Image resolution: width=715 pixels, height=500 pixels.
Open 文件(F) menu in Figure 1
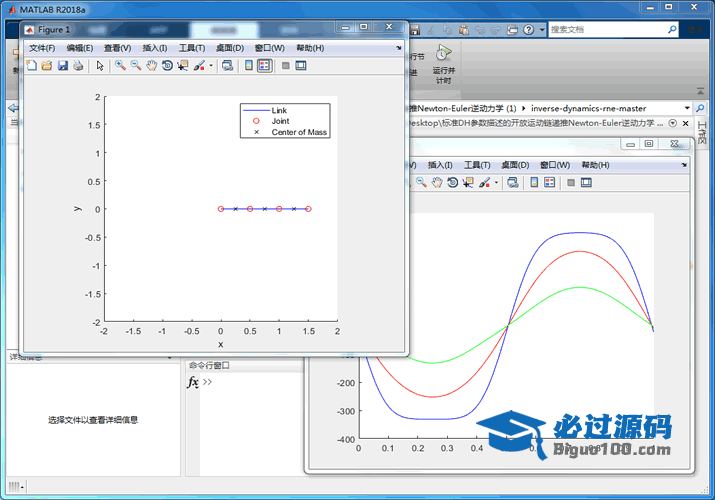pos(42,48)
